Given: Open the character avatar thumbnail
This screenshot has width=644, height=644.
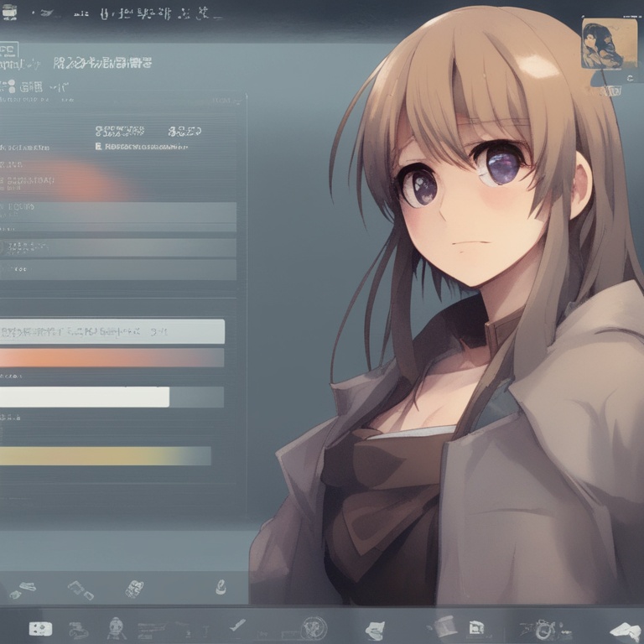Looking at the screenshot, I should click(x=602, y=44).
